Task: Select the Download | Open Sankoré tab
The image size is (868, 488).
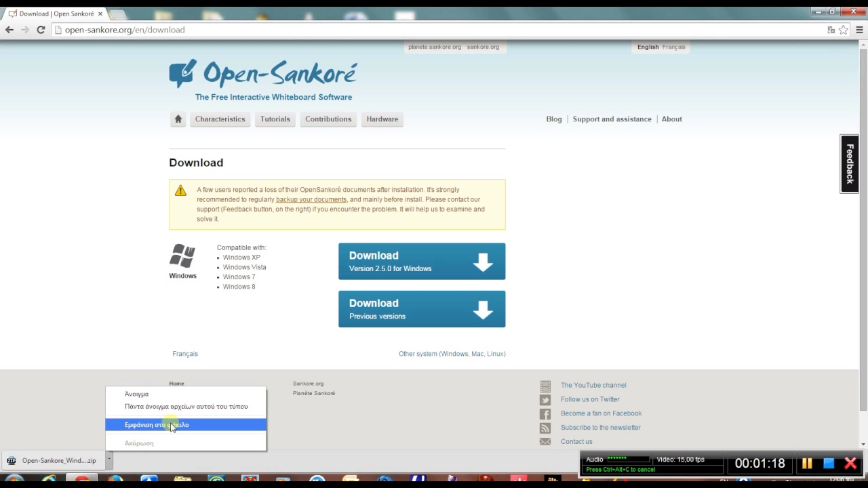Action: point(56,14)
